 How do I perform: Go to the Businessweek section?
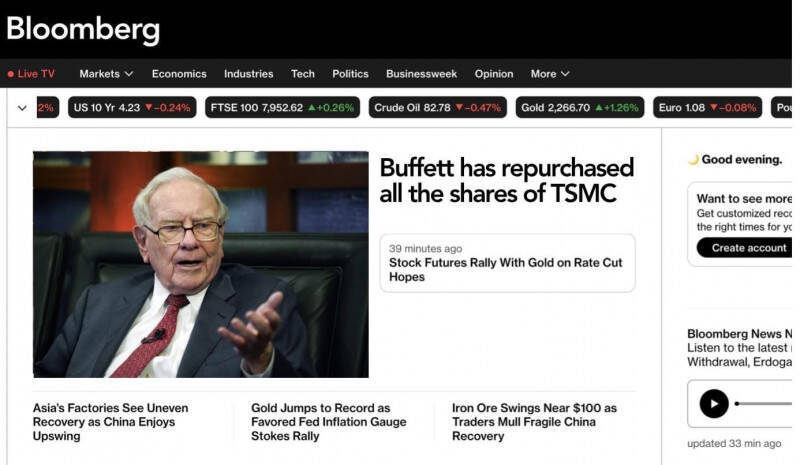click(x=421, y=74)
